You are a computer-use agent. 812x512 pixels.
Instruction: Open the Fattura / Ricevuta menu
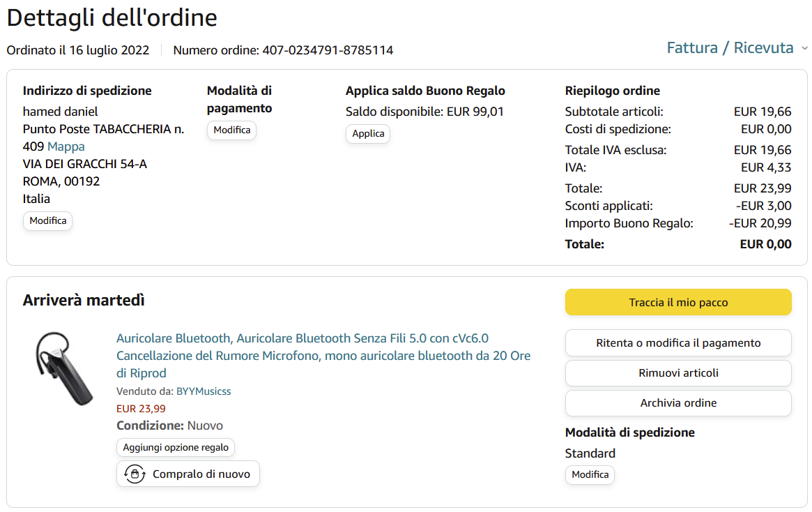[730, 48]
